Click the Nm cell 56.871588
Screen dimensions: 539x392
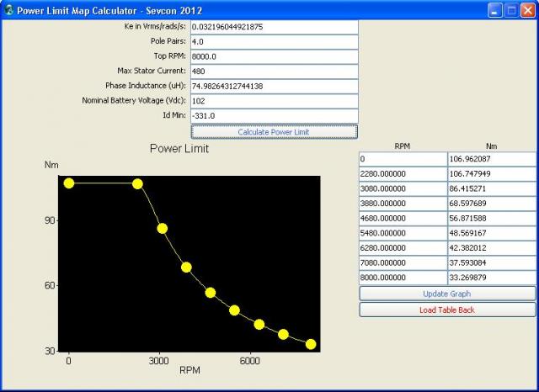tap(492, 219)
